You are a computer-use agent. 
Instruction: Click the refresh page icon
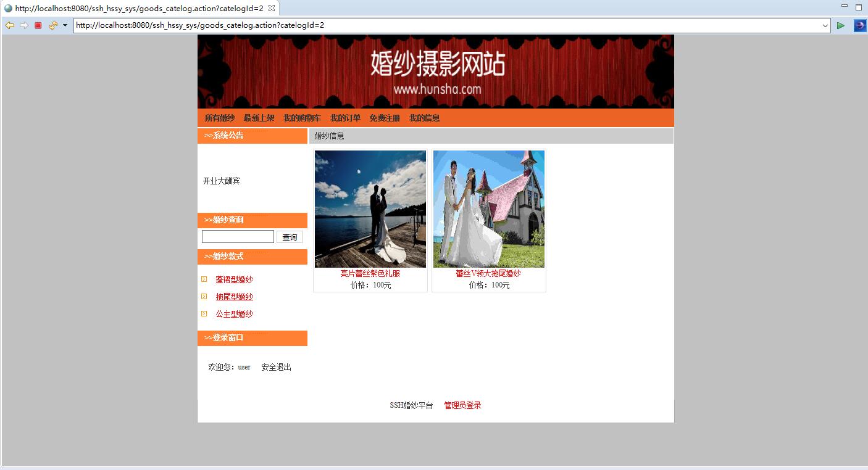52,25
